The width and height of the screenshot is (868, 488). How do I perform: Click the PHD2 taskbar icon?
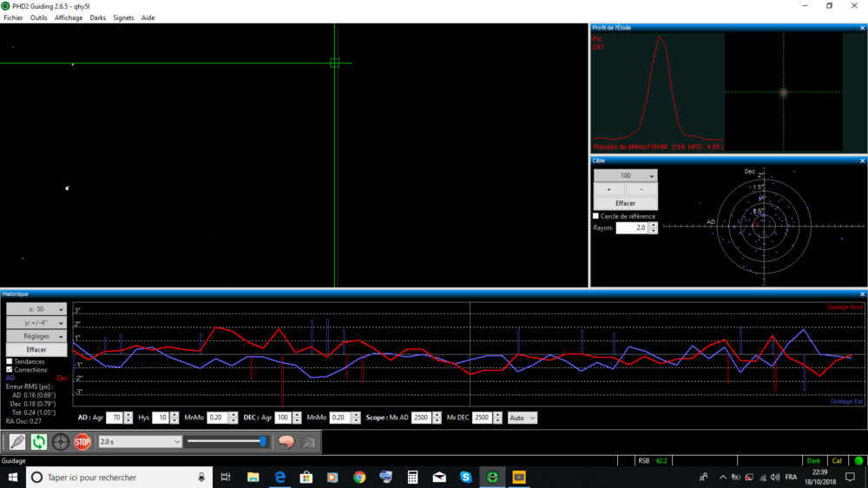[492, 477]
